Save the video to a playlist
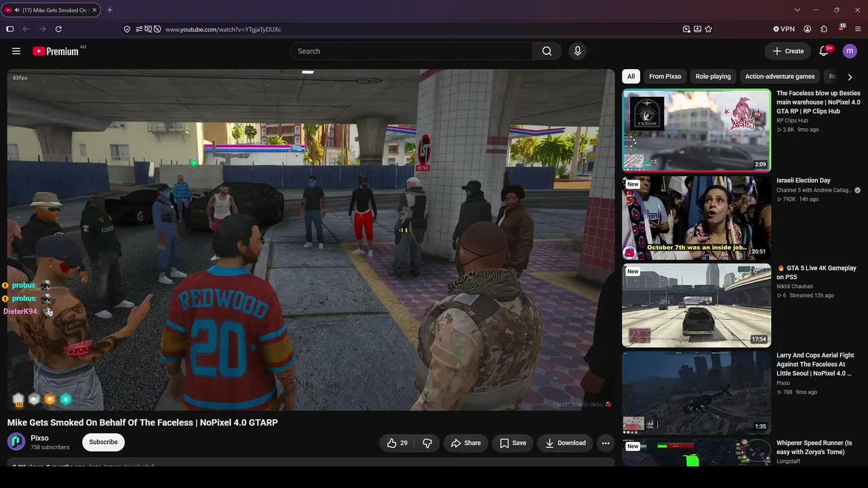The height and width of the screenshot is (488, 868). coord(513,443)
